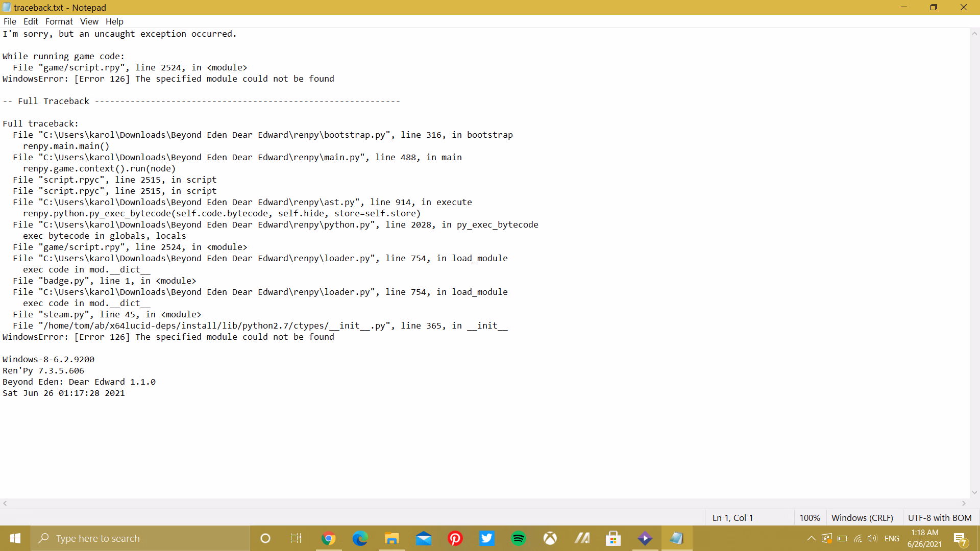980x551 pixels.
Task: Open the clock showing 1:18 AM
Action: click(924, 538)
